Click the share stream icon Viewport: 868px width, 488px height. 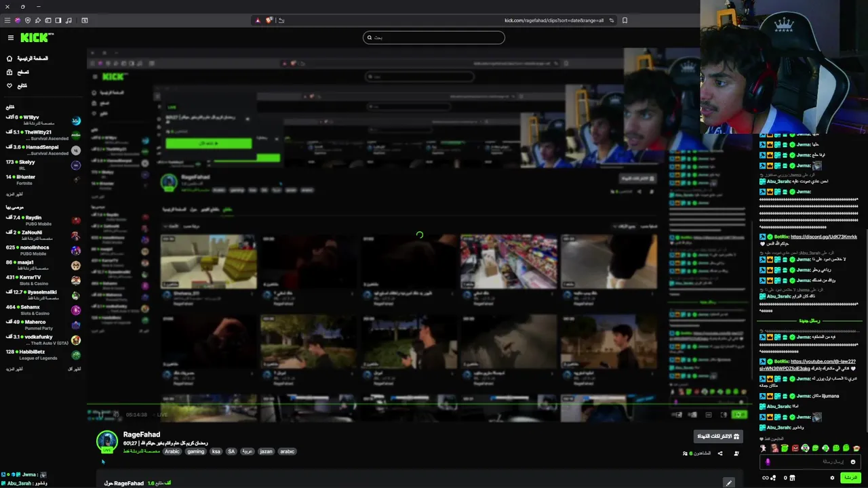pos(720,453)
